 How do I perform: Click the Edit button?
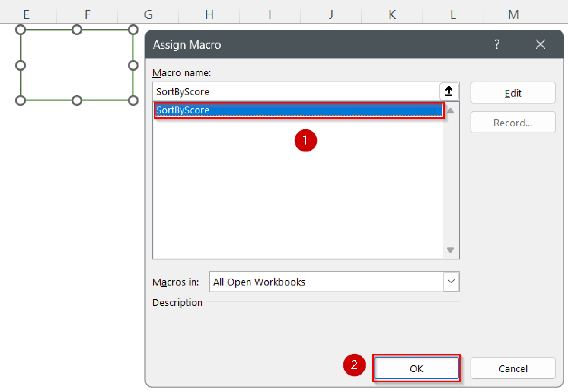point(513,93)
